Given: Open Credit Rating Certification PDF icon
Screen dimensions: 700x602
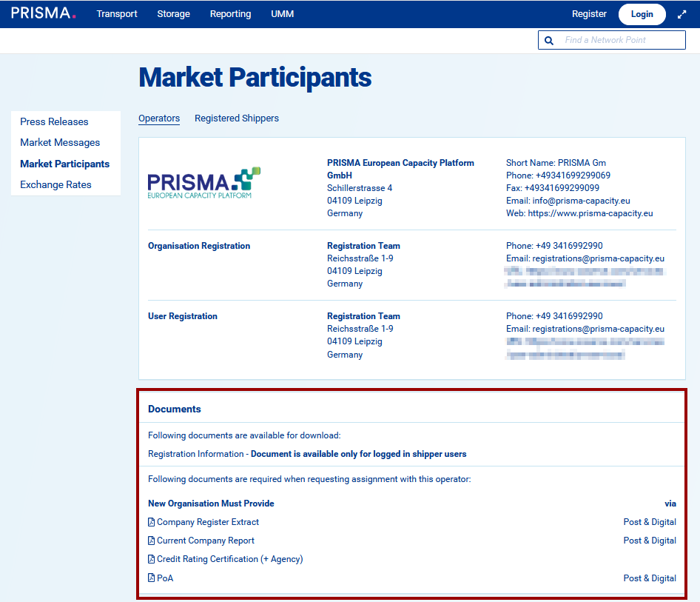Looking at the screenshot, I should click(152, 559).
